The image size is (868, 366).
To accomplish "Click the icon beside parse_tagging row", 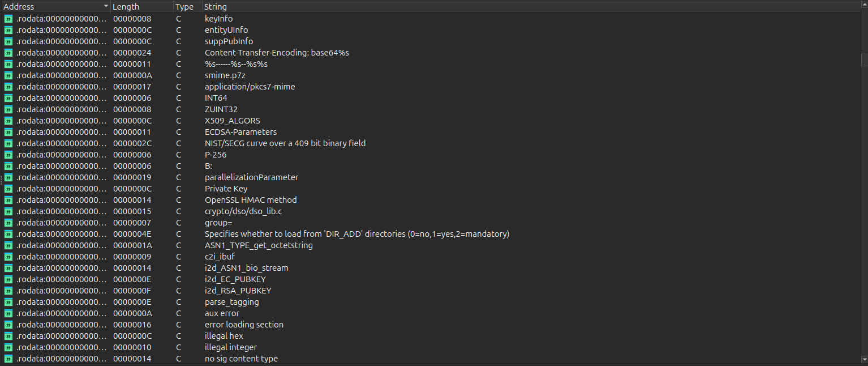I will [8, 302].
